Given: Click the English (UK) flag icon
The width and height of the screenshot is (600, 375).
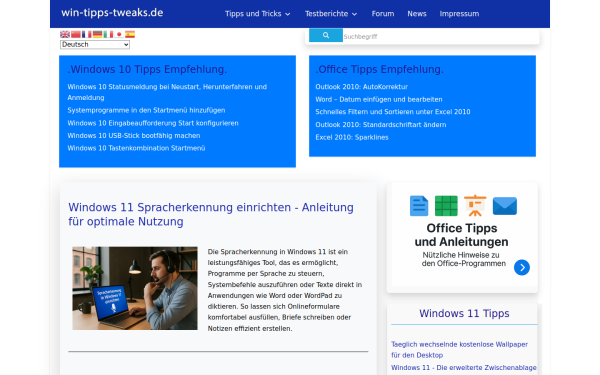Looking at the screenshot, I should pyautogui.click(x=65, y=34).
